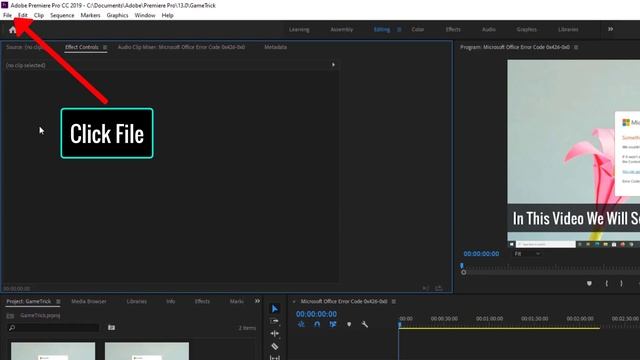Click the Mark Out button
This screenshot has height=360, width=640.
[621, 283]
